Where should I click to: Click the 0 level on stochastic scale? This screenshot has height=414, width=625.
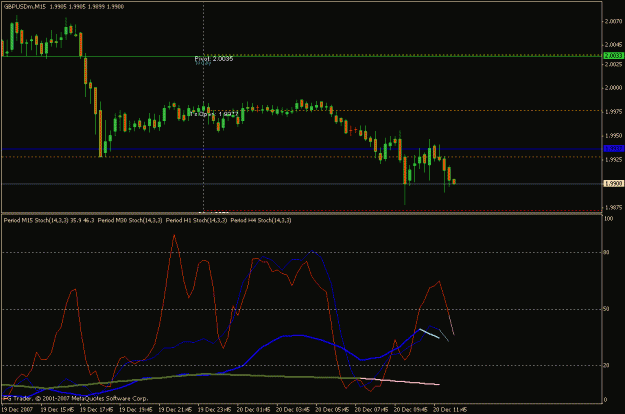pyautogui.click(x=605, y=400)
